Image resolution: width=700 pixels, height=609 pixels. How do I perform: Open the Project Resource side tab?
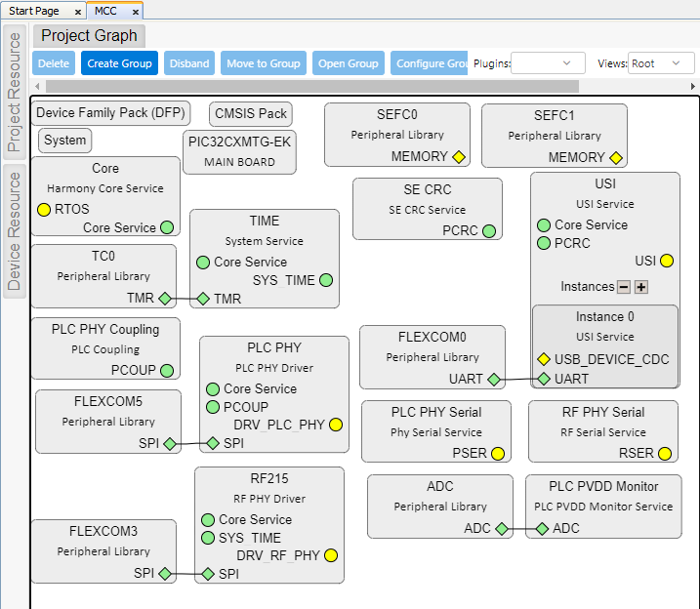(15, 93)
